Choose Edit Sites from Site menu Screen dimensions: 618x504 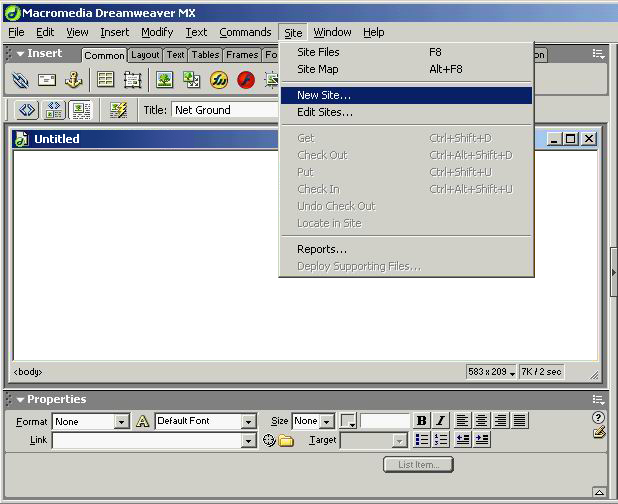pyautogui.click(x=406, y=112)
